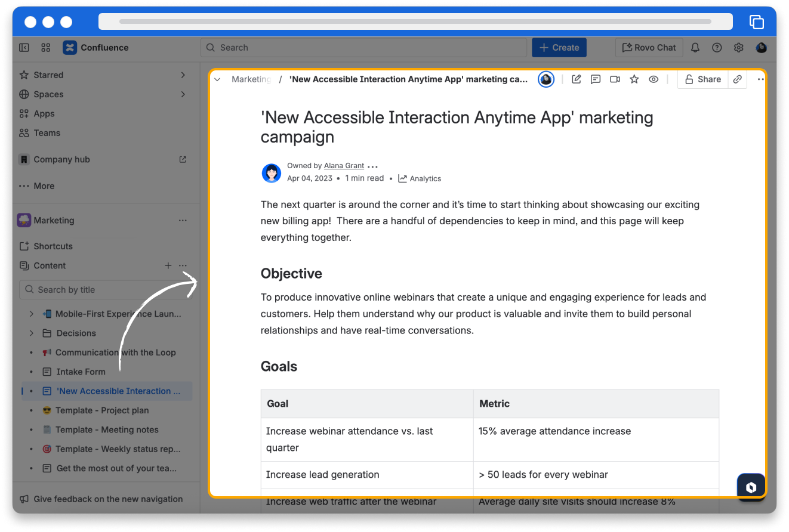Expand the Decisions folder
The image size is (789, 532).
[x=32, y=333]
